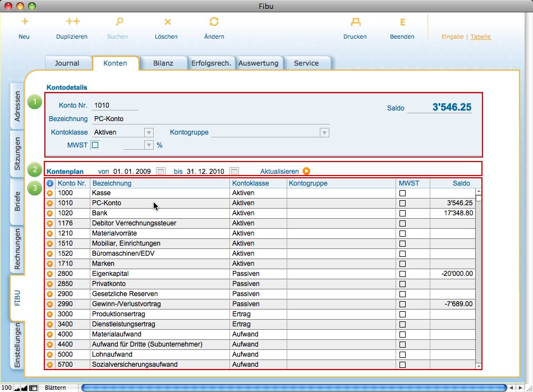Open the Sitzungen side tab

[x=17, y=154]
